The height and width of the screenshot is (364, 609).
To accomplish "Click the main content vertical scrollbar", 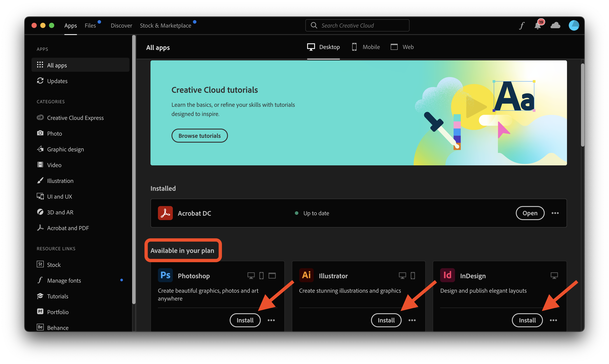I will click(x=583, y=105).
